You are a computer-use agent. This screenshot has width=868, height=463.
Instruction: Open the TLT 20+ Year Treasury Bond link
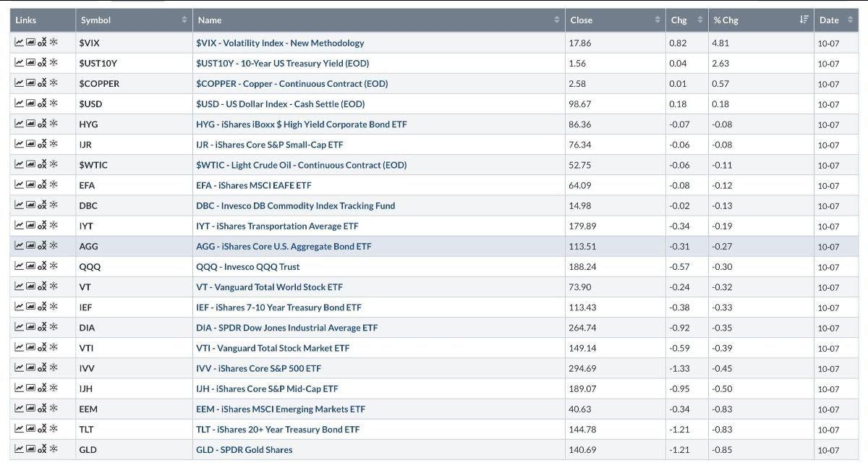click(278, 429)
